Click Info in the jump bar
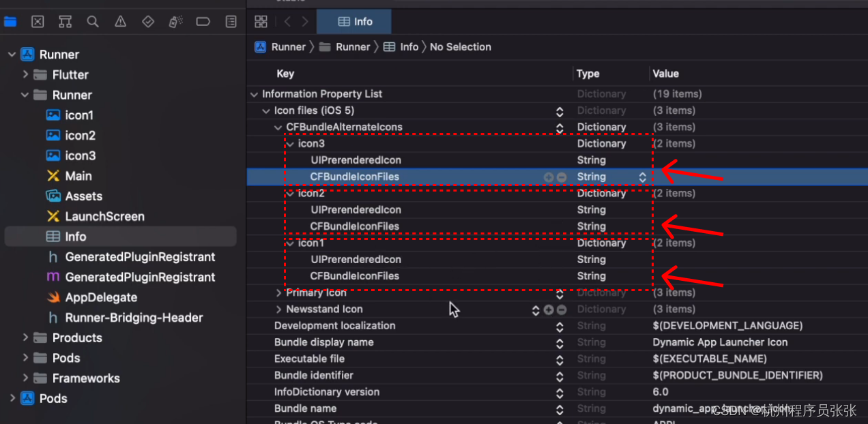 (x=401, y=47)
